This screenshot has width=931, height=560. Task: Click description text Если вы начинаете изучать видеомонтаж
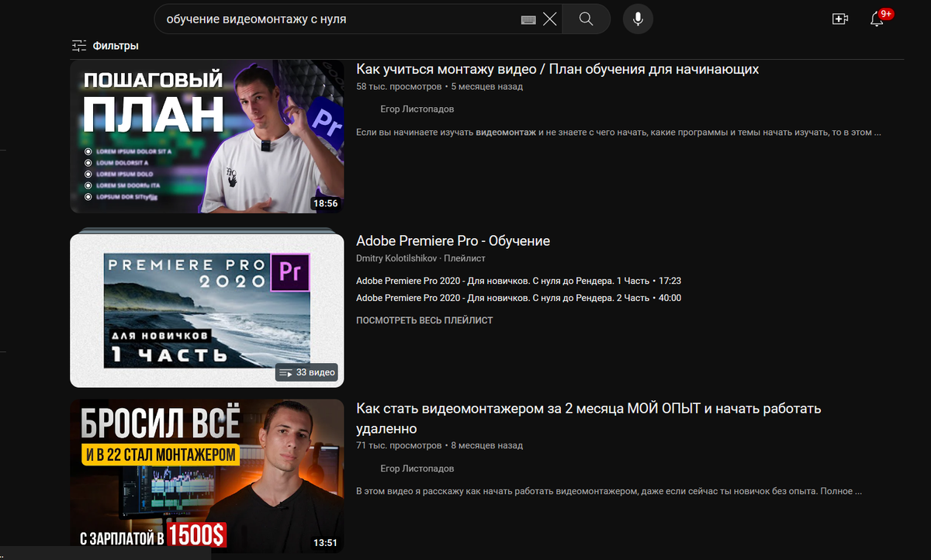[x=618, y=133]
